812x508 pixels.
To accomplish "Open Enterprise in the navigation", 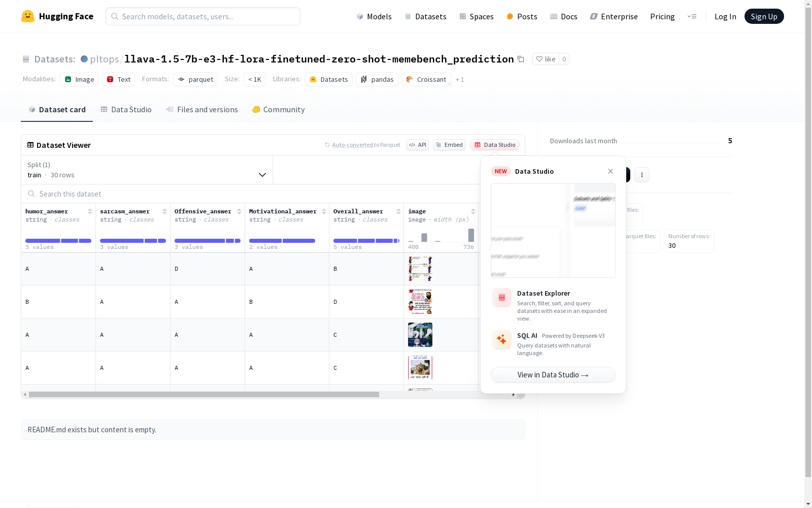I will pyautogui.click(x=614, y=16).
